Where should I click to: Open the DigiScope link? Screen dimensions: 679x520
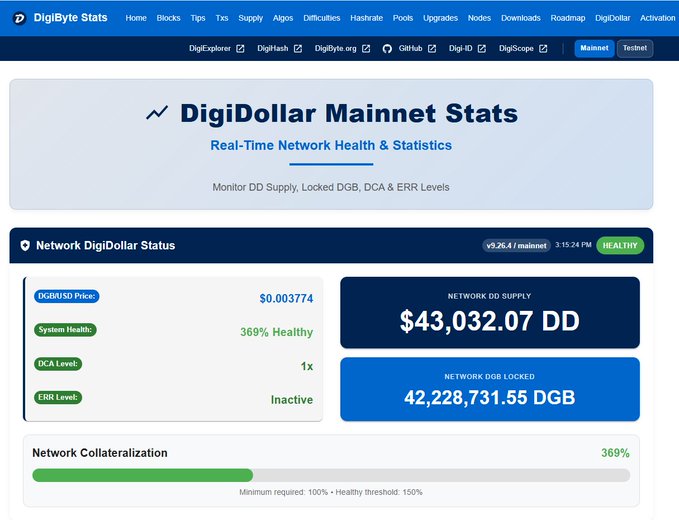pos(516,48)
